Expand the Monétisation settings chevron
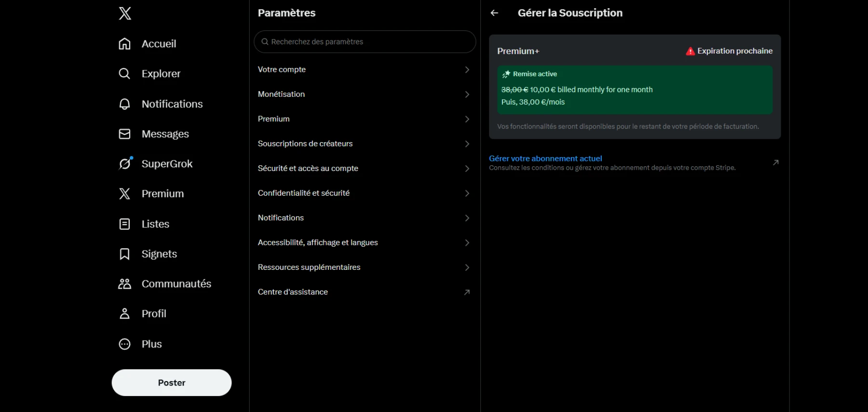868x412 pixels. click(467, 94)
